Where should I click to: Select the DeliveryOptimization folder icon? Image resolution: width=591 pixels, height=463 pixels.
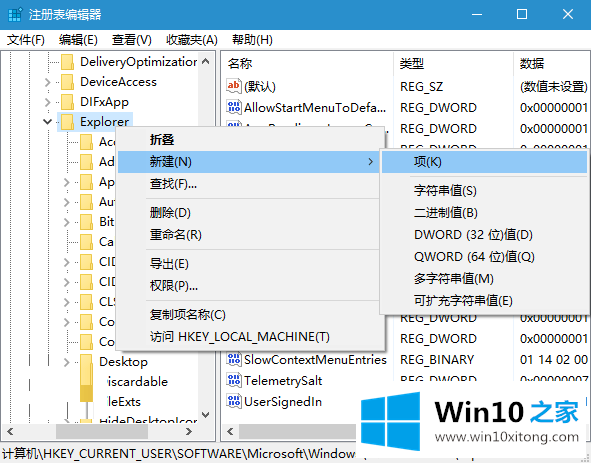(x=68, y=62)
